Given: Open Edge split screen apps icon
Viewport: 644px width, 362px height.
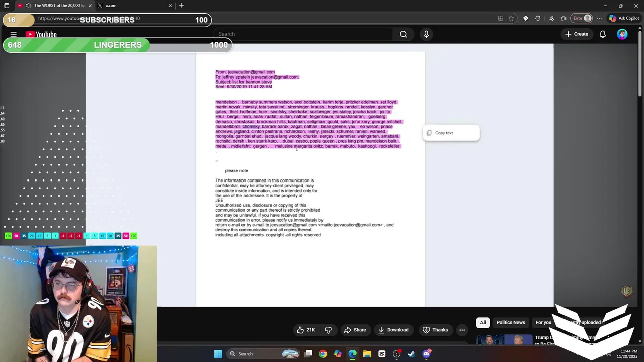Looking at the screenshot, I should [x=500, y=18].
